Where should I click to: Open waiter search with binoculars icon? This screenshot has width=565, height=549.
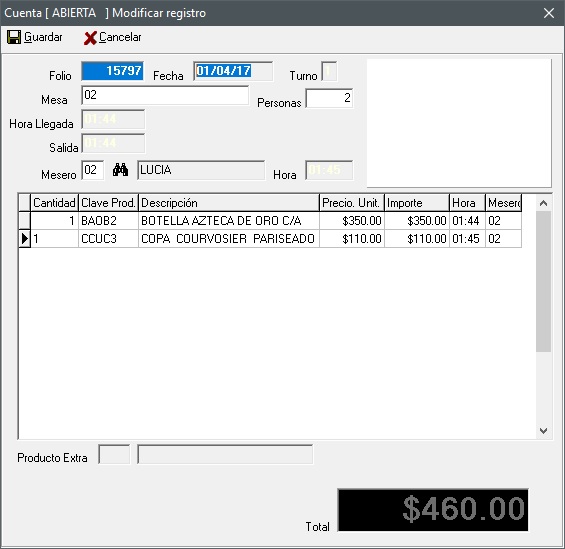(120, 170)
